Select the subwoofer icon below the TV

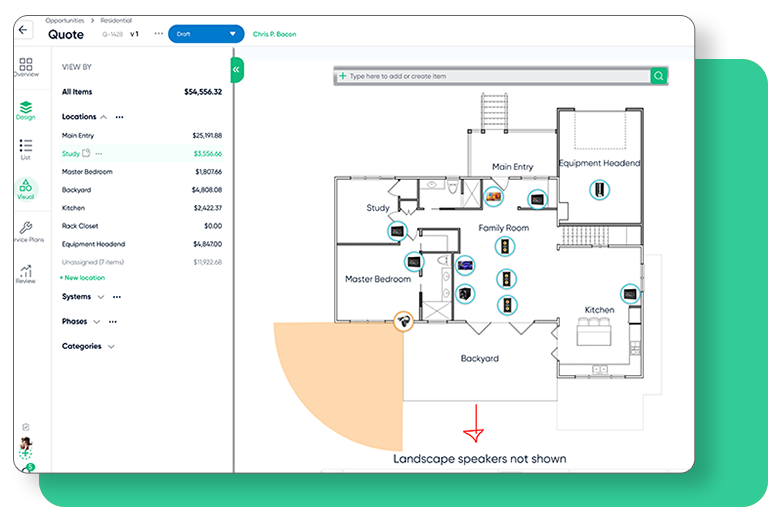[465, 294]
